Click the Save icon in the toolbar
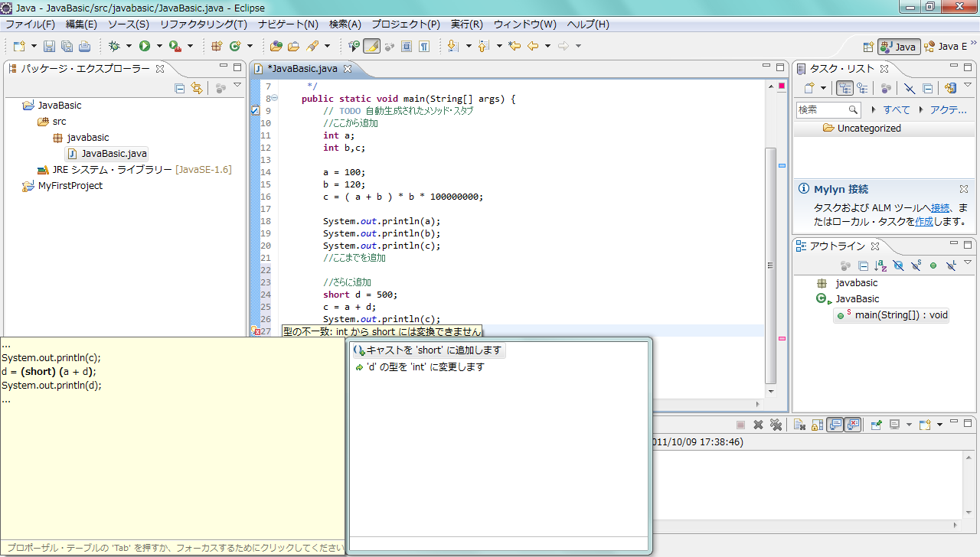The image size is (980, 557). 50,46
